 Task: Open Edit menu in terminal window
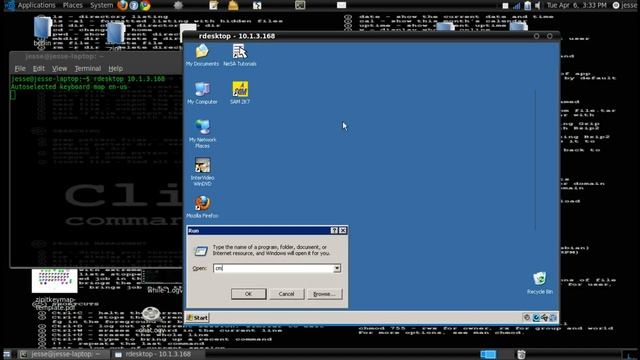38,69
